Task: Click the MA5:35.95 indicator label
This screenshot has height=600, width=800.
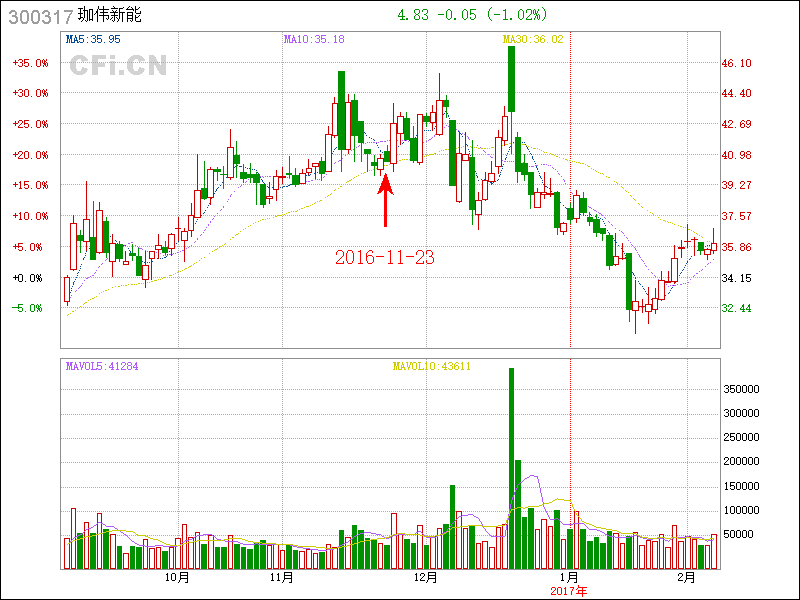Action: (x=93, y=39)
